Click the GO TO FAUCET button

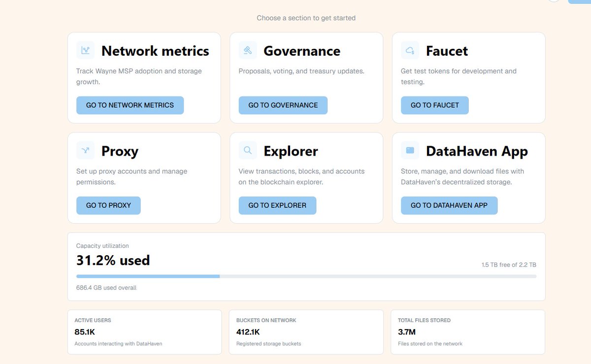click(435, 105)
